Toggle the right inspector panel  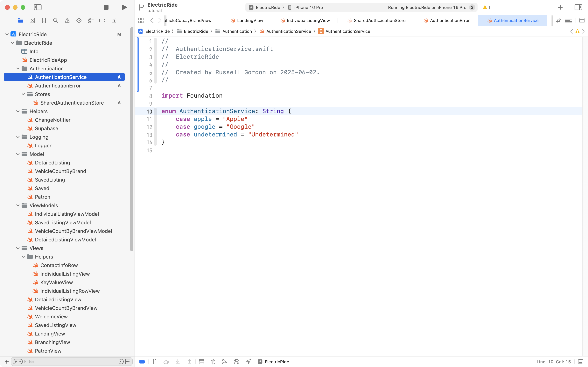click(578, 7)
